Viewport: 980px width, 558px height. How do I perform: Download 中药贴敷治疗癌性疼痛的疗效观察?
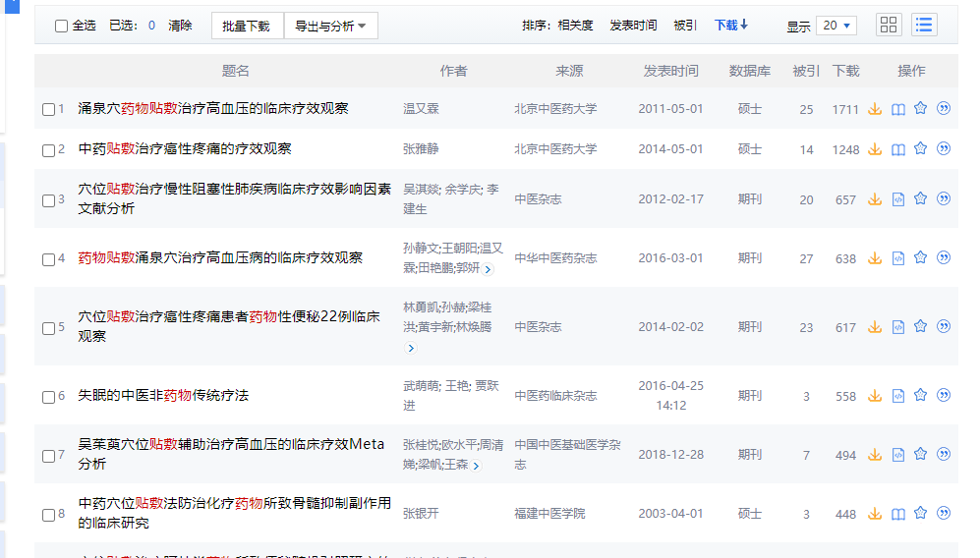(x=875, y=149)
